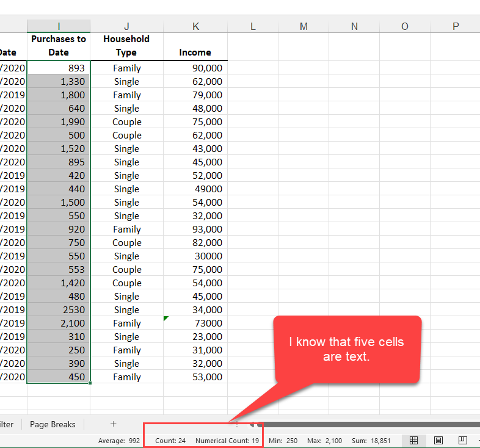Select the Income cell 53,000
The width and height of the screenshot is (480, 448).
(195, 377)
